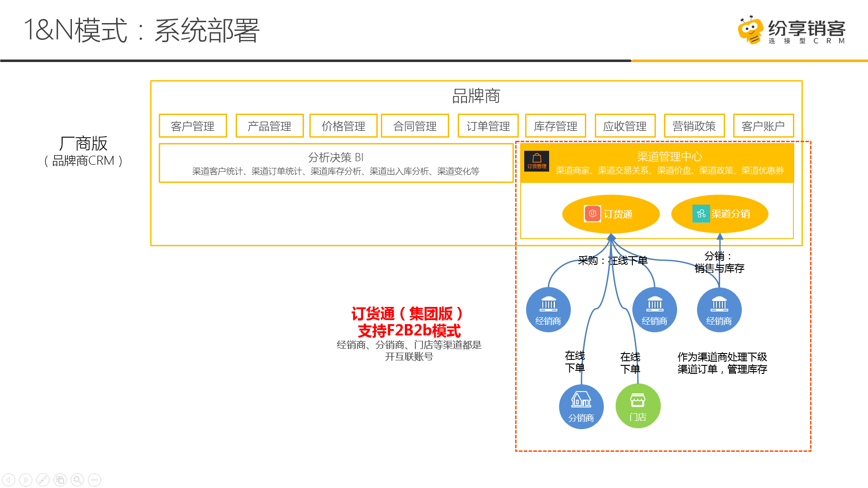The height and width of the screenshot is (488, 868).
Task: Click the 渠道管理中心 yellow banner title
Action: click(x=669, y=157)
